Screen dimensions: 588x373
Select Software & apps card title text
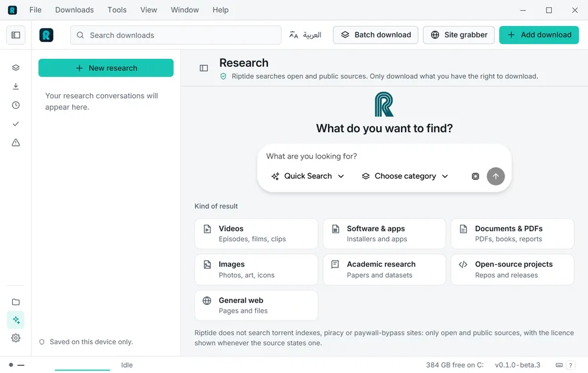[x=376, y=229]
